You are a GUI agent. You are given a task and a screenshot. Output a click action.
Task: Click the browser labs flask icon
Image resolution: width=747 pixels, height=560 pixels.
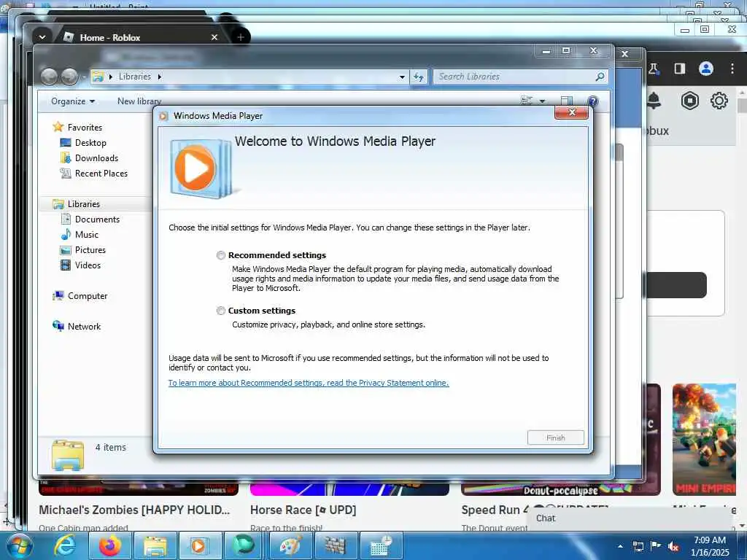653,69
